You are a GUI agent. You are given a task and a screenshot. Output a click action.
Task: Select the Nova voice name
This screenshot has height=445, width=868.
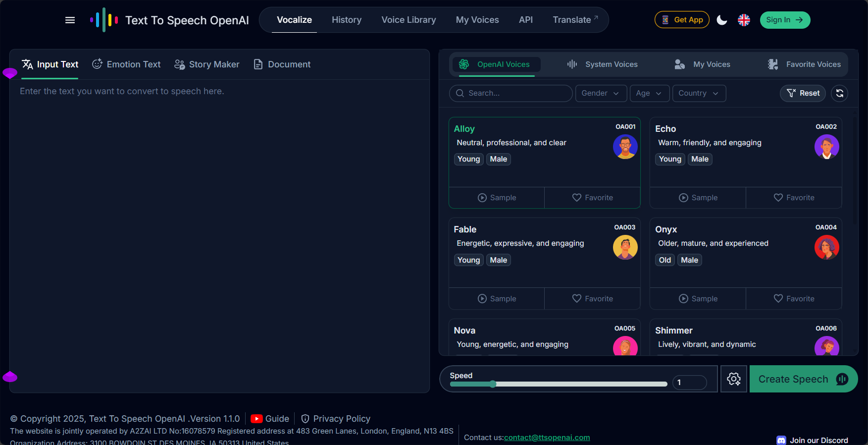point(464,331)
